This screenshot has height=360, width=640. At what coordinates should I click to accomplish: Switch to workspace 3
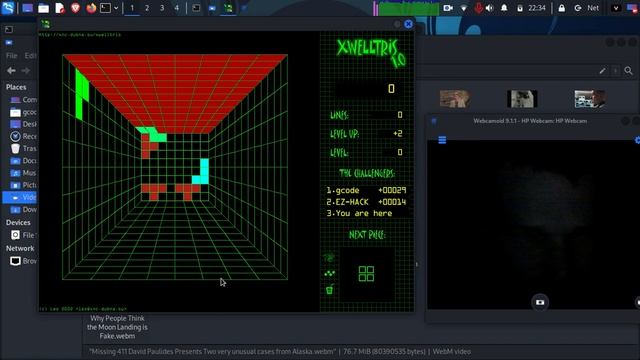point(162,8)
